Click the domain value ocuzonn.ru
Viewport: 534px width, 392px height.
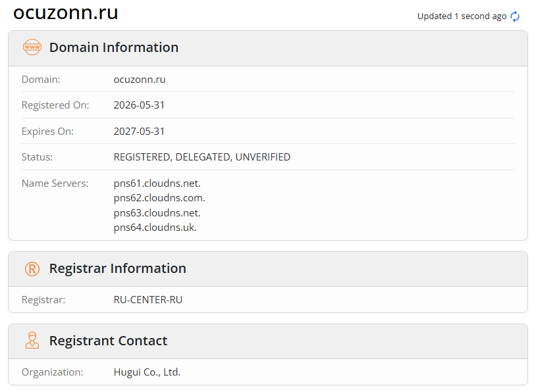[140, 80]
